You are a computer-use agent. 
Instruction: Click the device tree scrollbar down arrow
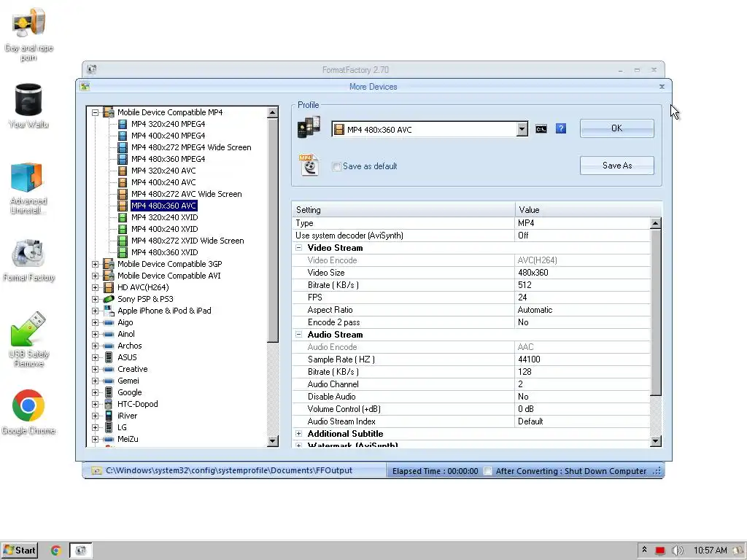pos(273,441)
